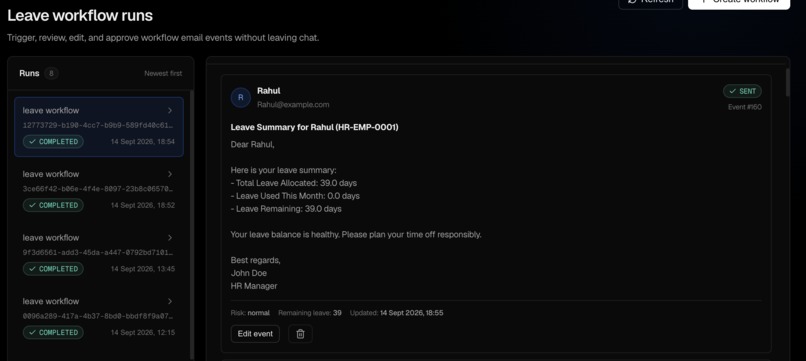Click the email panel vertical scrollbar
The width and height of the screenshot is (806, 361).
click(788, 82)
